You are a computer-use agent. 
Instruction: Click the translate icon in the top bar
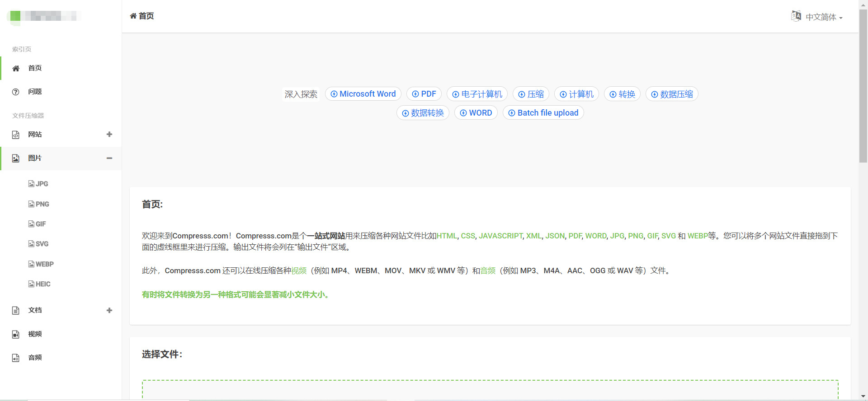[x=796, y=16]
